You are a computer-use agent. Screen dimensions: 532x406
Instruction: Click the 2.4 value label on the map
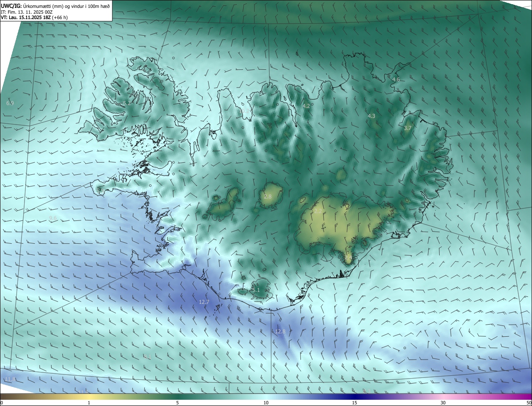[348, 258]
